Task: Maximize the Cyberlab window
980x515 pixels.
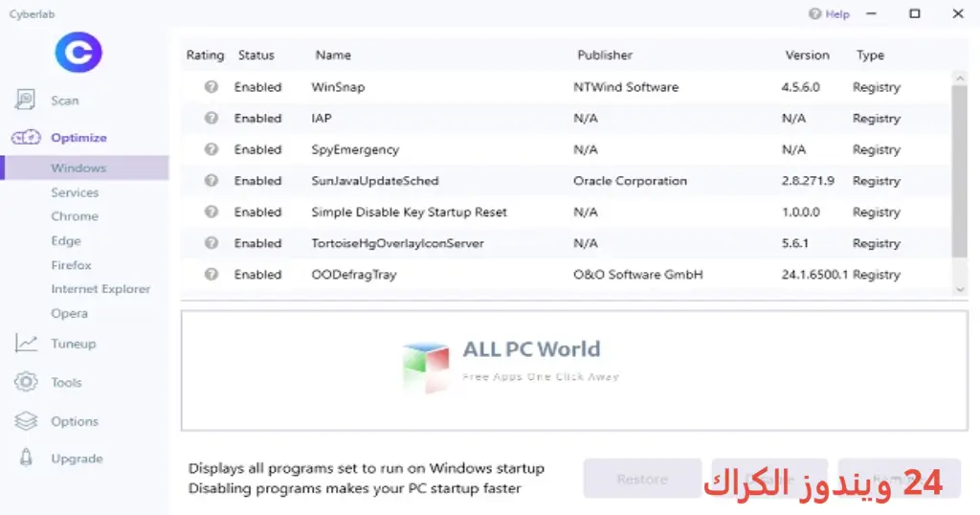Action: click(914, 13)
